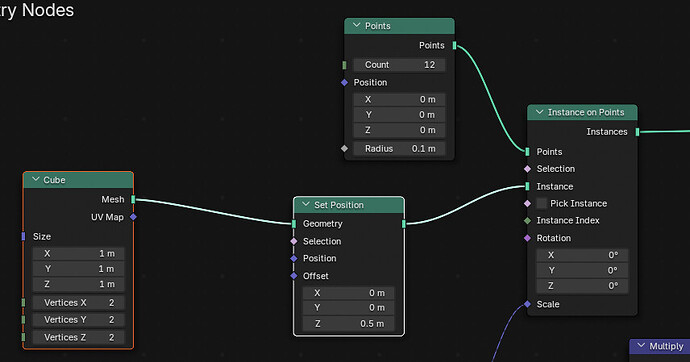This screenshot has width=690, height=362.
Task: Select the Points node header
Action: (x=399, y=26)
